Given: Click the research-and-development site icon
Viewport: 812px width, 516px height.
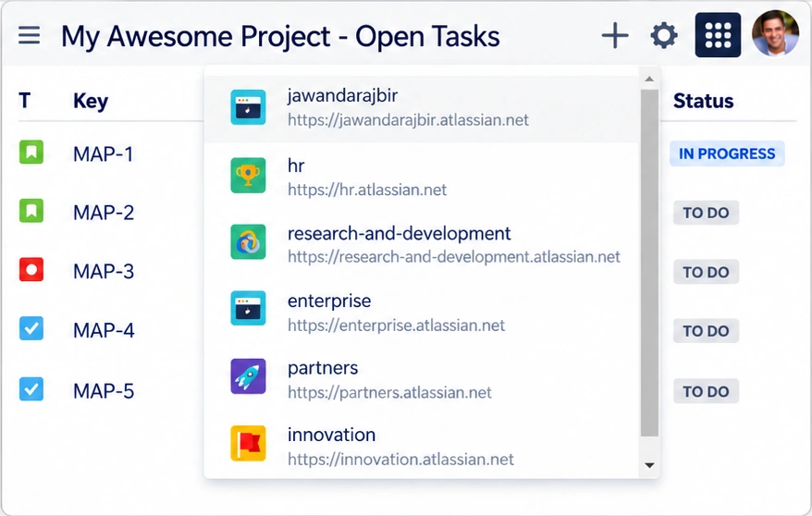Looking at the screenshot, I should click(x=248, y=241).
